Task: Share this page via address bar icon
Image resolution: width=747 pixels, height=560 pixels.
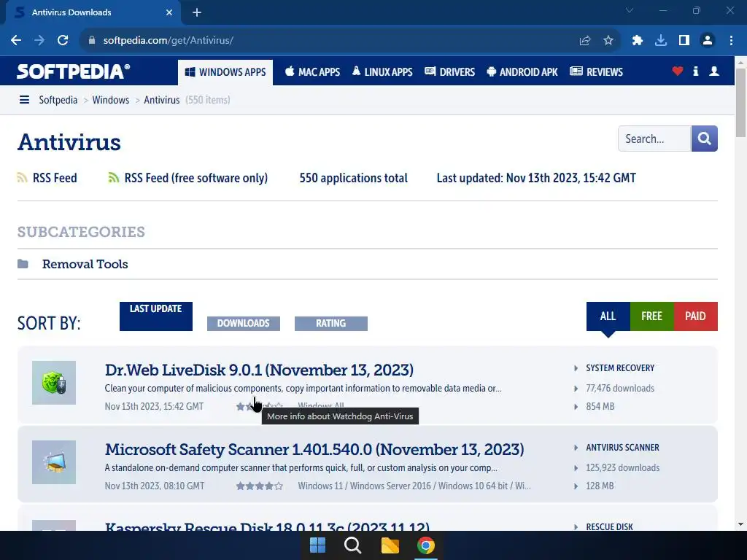Action: pos(585,41)
